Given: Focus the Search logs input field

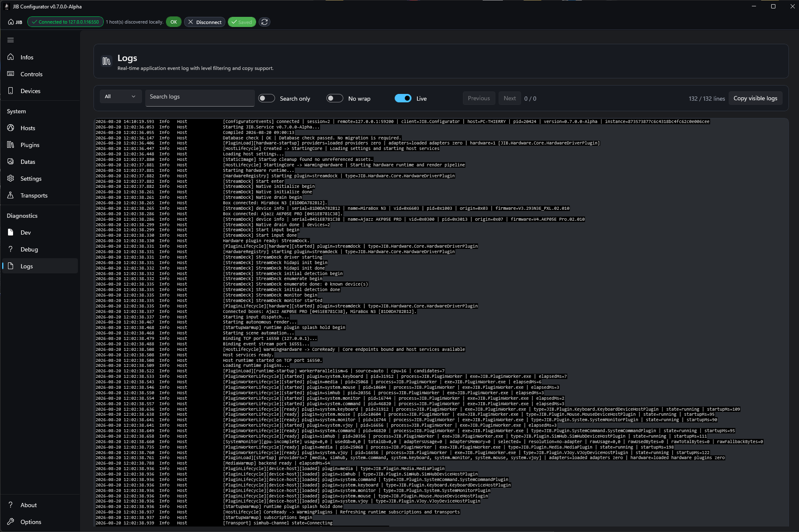Looking at the screenshot, I should (200, 98).
